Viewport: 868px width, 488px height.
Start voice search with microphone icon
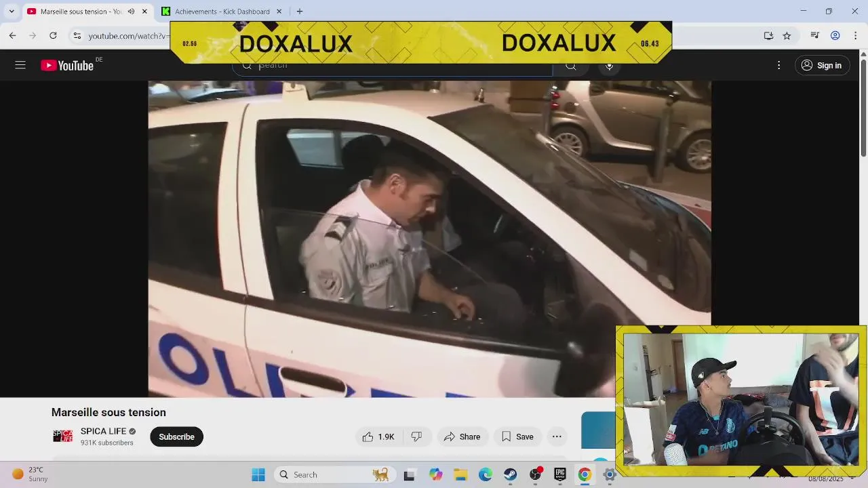[609, 65]
